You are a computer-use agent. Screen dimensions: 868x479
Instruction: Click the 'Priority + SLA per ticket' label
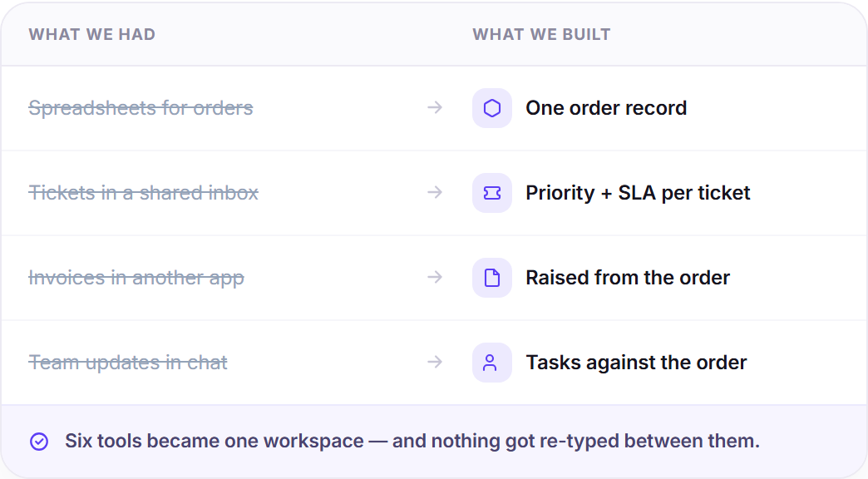pyautogui.click(x=638, y=193)
